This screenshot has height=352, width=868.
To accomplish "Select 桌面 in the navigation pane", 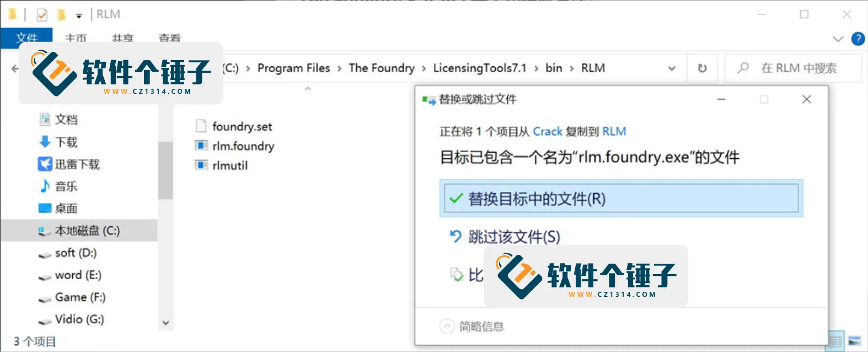I will click(66, 208).
